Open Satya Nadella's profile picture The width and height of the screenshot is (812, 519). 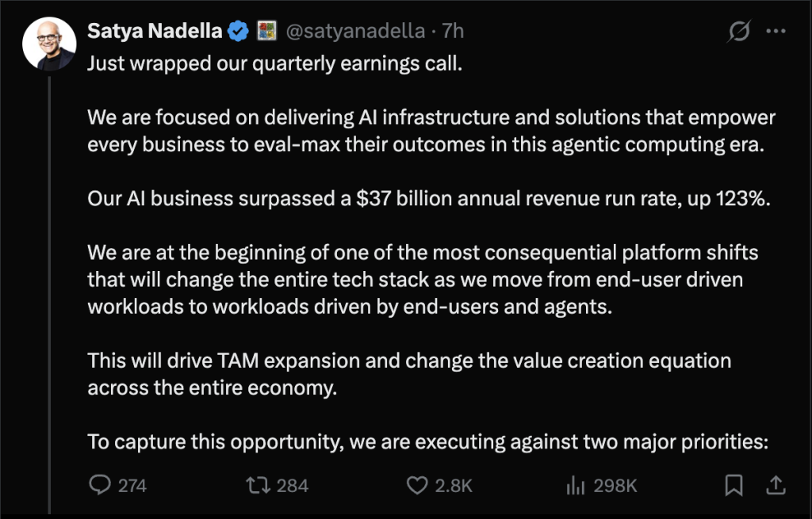tap(49, 44)
